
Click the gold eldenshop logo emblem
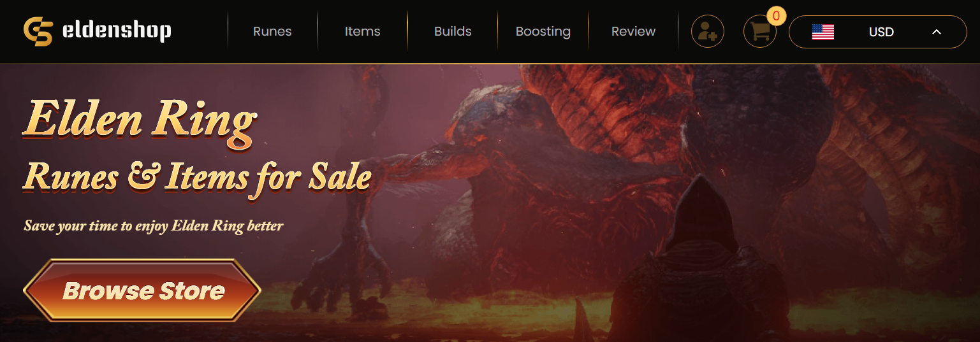38,31
